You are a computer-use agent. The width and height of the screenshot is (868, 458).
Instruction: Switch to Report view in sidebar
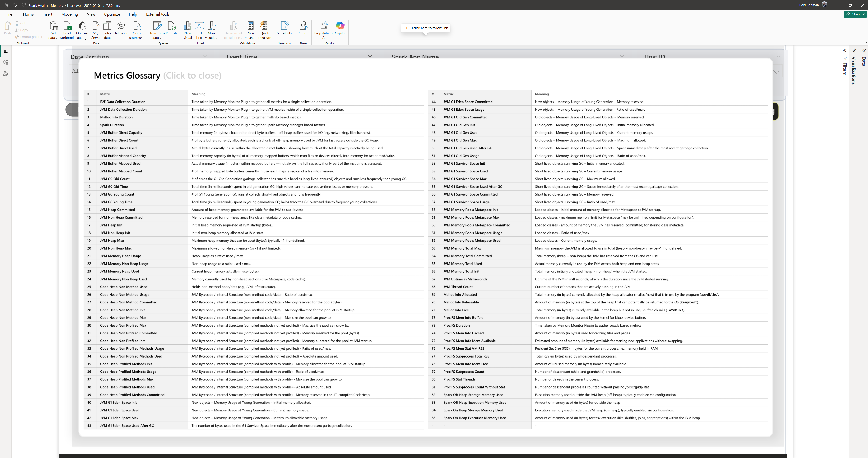(x=6, y=51)
